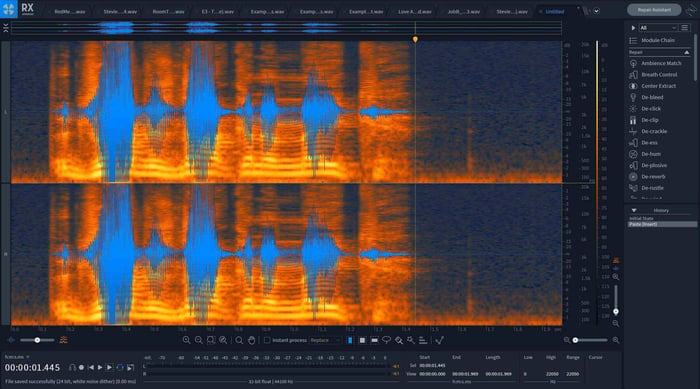This screenshot has height=389, width=700.
Task: Click the zoom out tool in toolbar
Action: click(x=199, y=340)
